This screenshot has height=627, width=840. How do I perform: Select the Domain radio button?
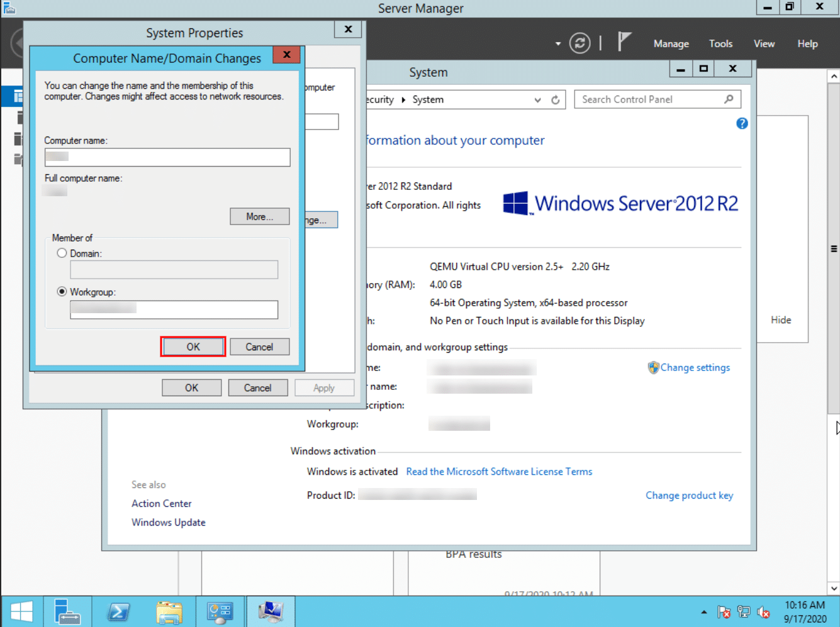[x=62, y=253]
